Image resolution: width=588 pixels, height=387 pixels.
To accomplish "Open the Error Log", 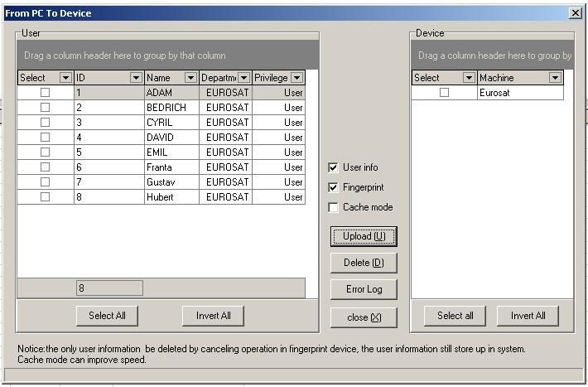I will 364,289.
